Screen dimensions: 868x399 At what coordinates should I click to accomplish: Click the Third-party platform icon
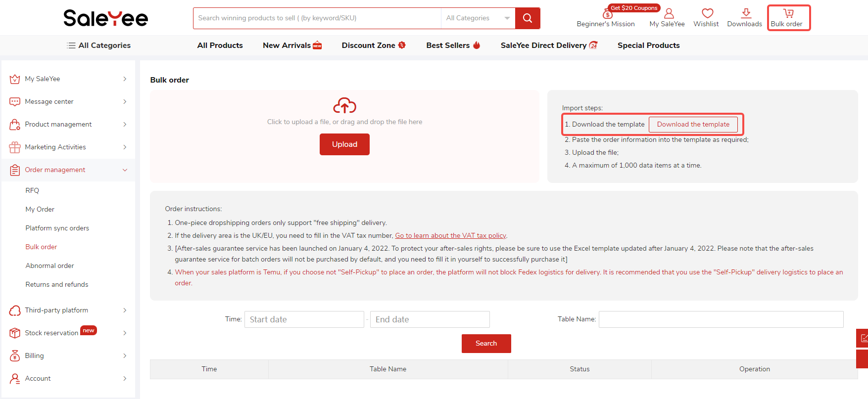15,310
